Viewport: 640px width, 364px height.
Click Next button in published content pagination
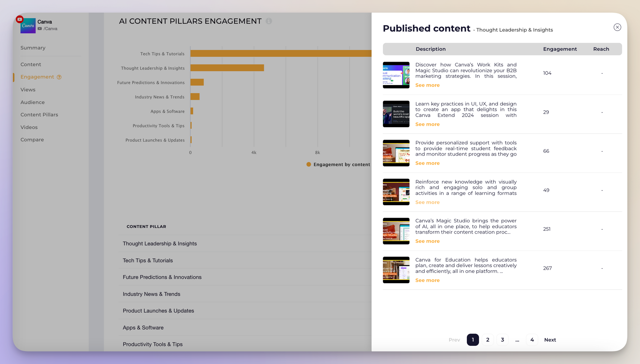pos(550,339)
